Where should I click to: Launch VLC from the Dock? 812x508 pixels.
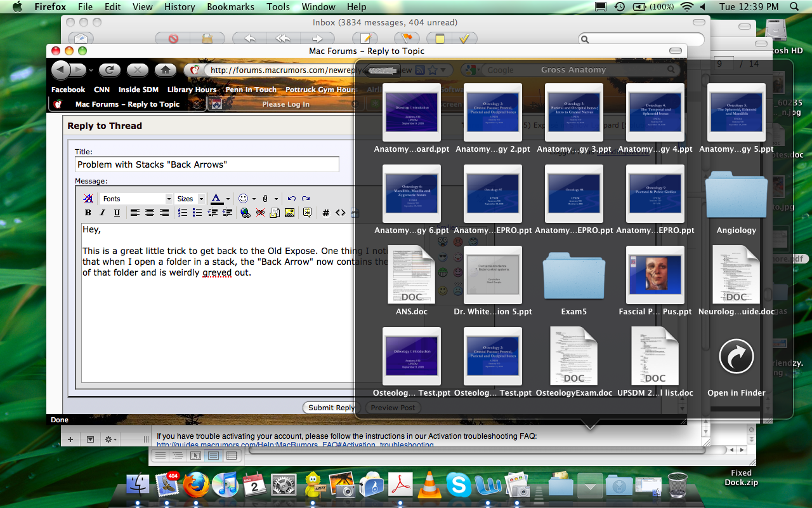pyautogui.click(x=430, y=485)
